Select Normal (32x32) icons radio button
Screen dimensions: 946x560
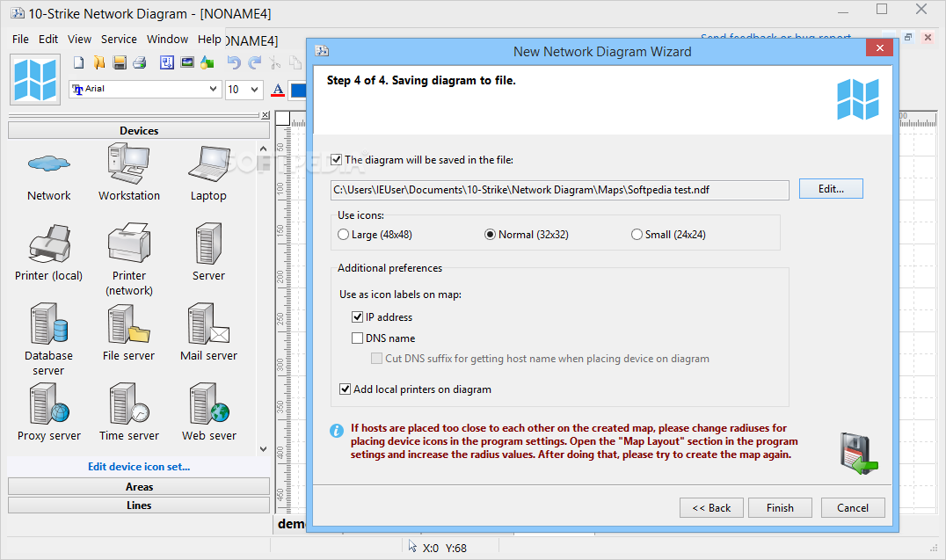point(491,235)
